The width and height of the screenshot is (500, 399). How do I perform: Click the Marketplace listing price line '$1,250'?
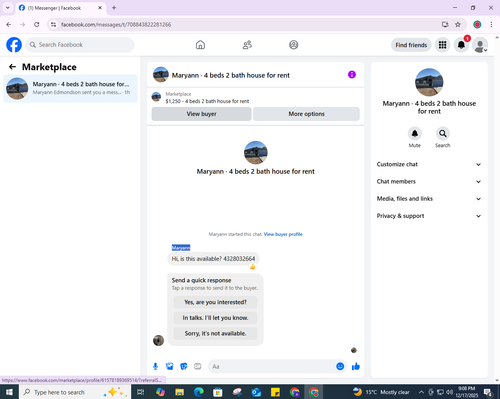207,101
